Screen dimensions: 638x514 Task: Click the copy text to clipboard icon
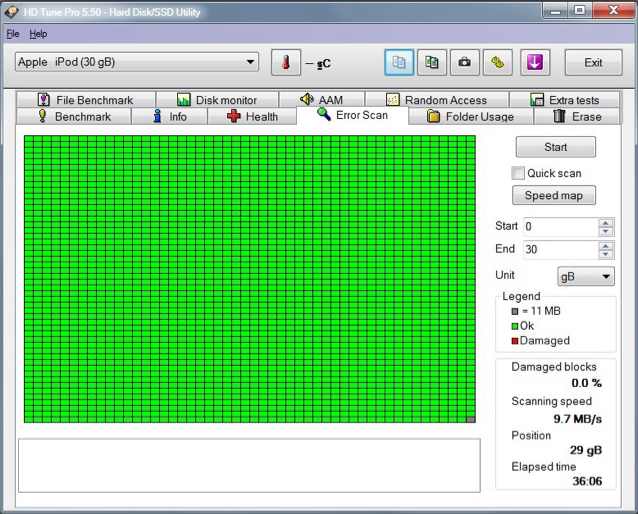399,62
